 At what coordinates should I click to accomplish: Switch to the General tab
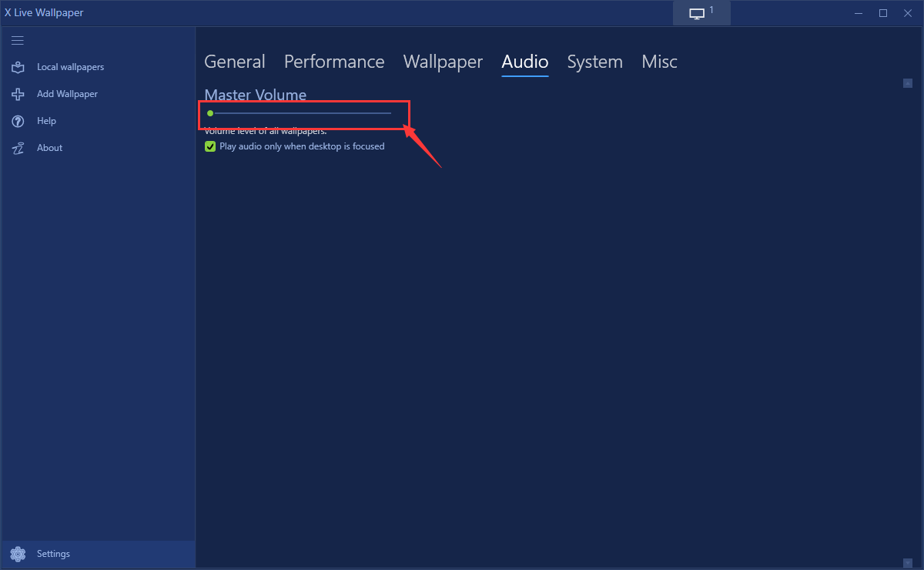click(234, 62)
